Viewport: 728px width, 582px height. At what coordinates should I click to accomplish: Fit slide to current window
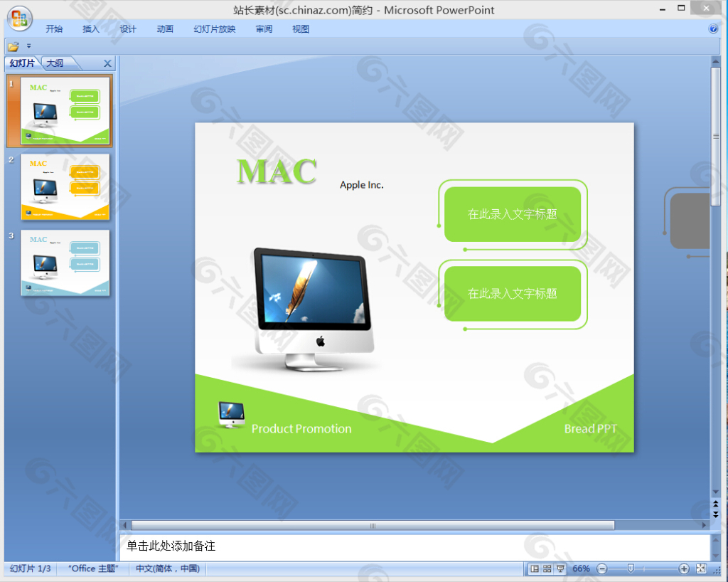[x=702, y=569]
